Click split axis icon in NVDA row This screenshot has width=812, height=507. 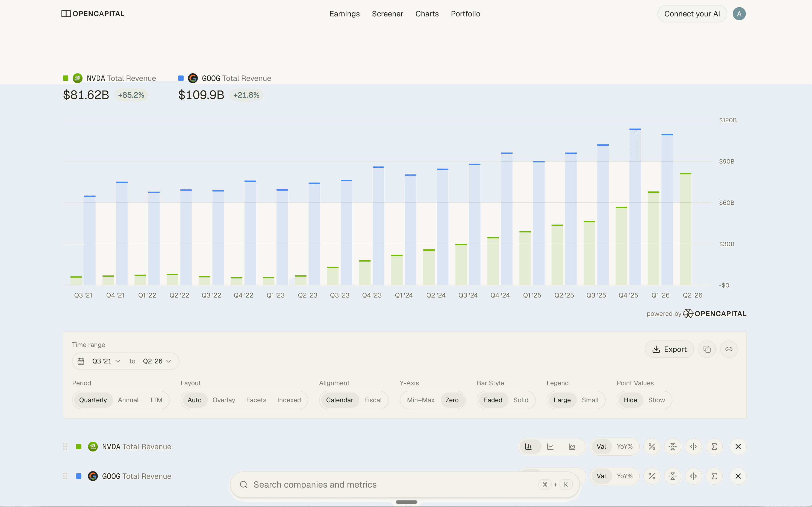(x=693, y=447)
